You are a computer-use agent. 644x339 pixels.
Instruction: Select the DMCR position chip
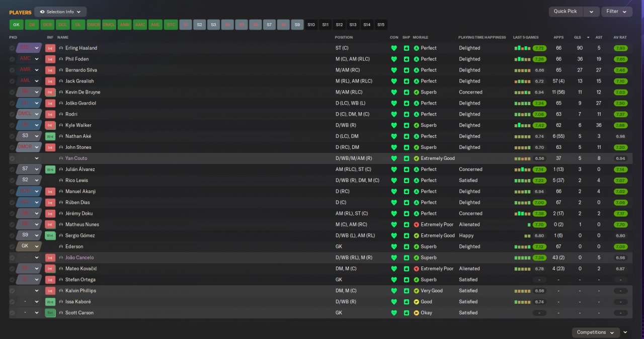(x=94, y=25)
